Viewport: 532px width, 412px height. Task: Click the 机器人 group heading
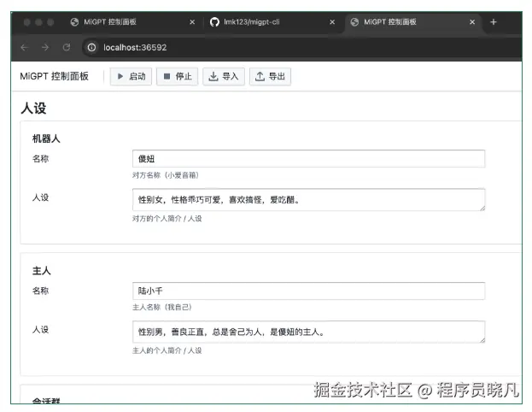(x=46, y=138)
